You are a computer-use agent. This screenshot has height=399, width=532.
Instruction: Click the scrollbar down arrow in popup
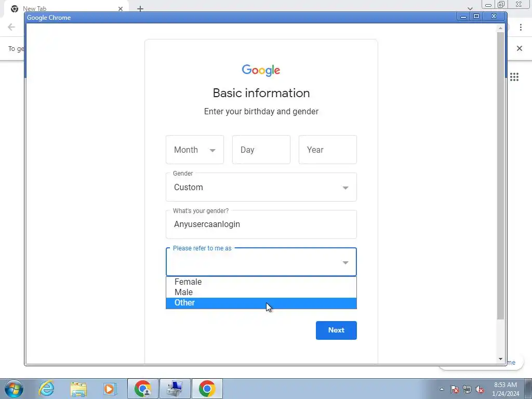[500, 359]
